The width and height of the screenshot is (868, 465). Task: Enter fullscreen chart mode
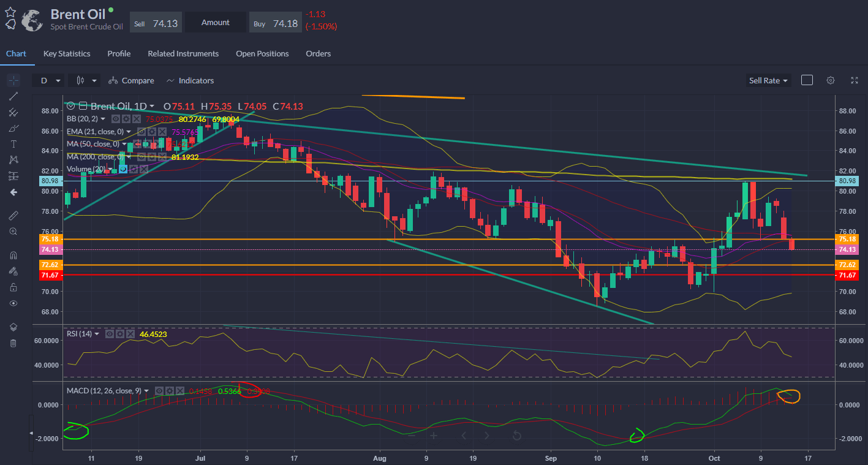855,80
